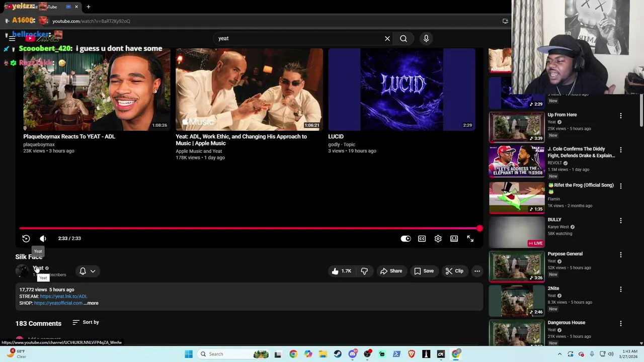
Task: Share the video
Action: coord(391,271)
